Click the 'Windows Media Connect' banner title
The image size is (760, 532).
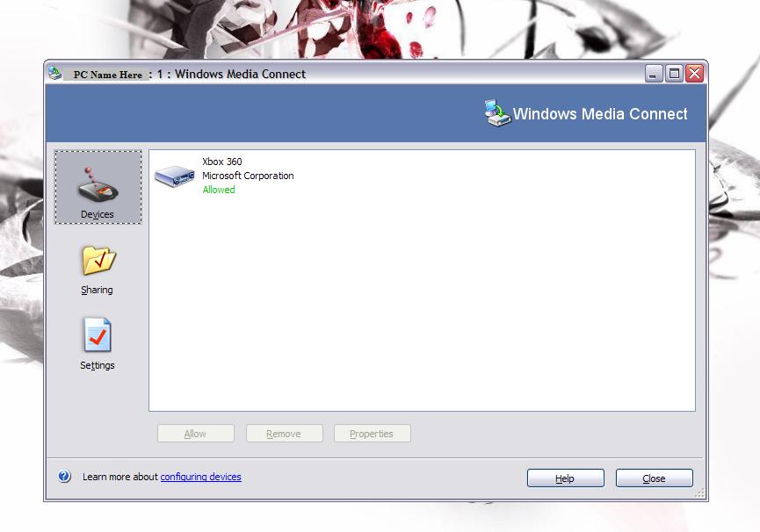(600, 114)
